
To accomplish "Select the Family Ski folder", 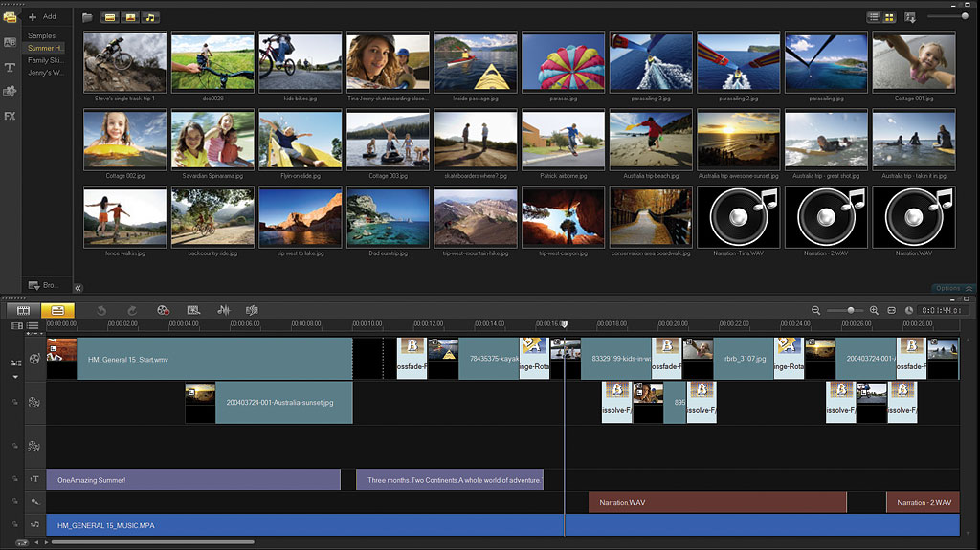I will [x=45, y=60].
